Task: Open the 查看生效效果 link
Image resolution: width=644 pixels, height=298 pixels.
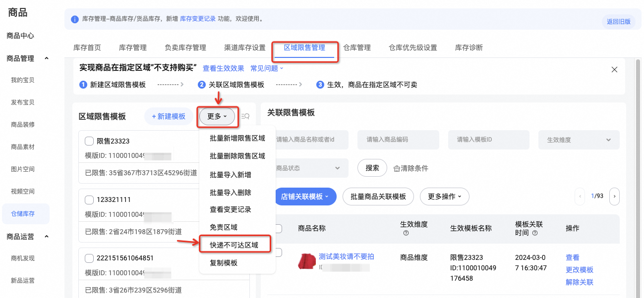Action: (x=224, y=68)
